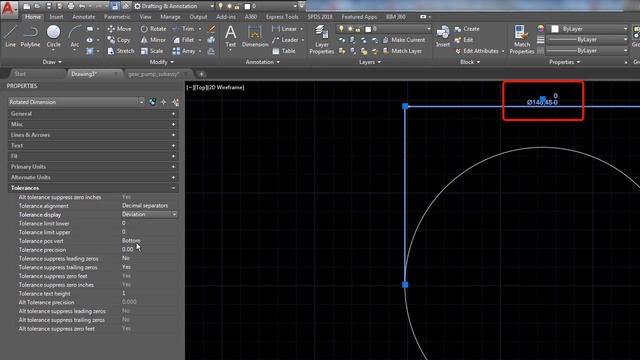Toggle PICKADD icon in Properties palette
Image resolution: width=640 pixels, height=360 pixels.
tap(152, 102)
